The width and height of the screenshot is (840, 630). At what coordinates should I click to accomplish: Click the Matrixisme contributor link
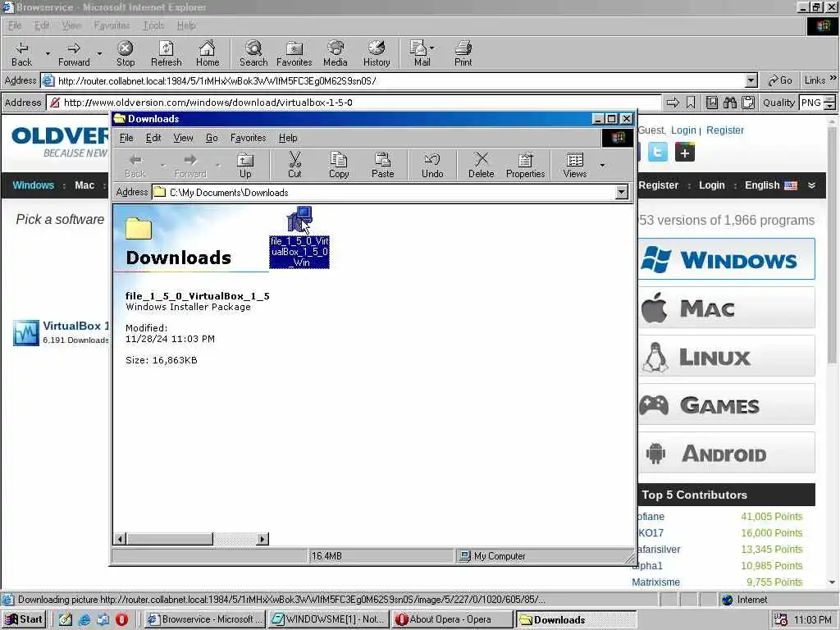pos(655,582)
